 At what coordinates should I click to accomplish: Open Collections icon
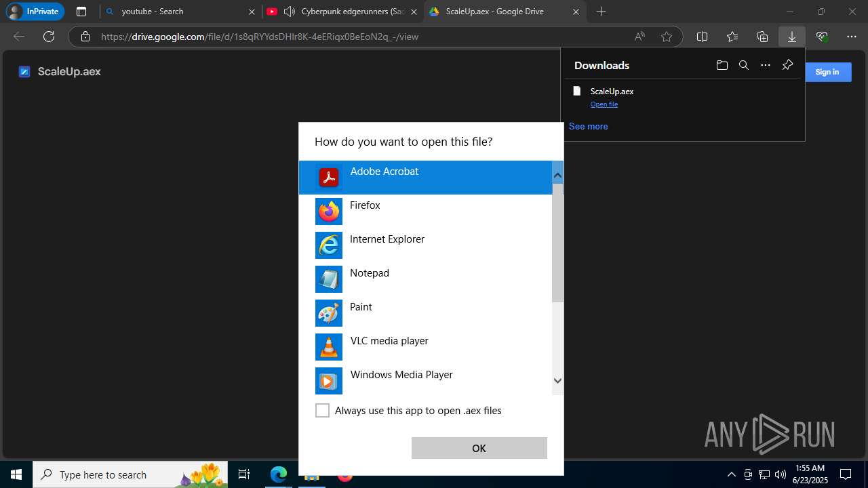coord(762,37)
